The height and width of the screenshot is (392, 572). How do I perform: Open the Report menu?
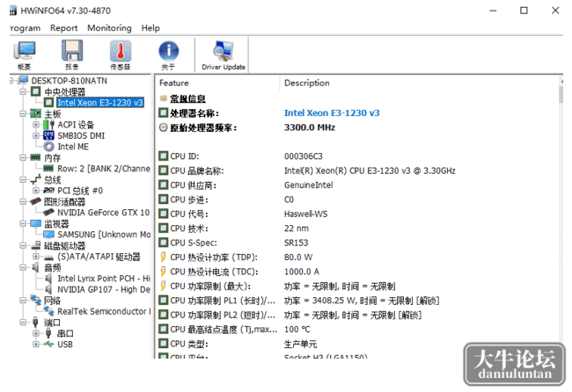(x=64, y=28)
